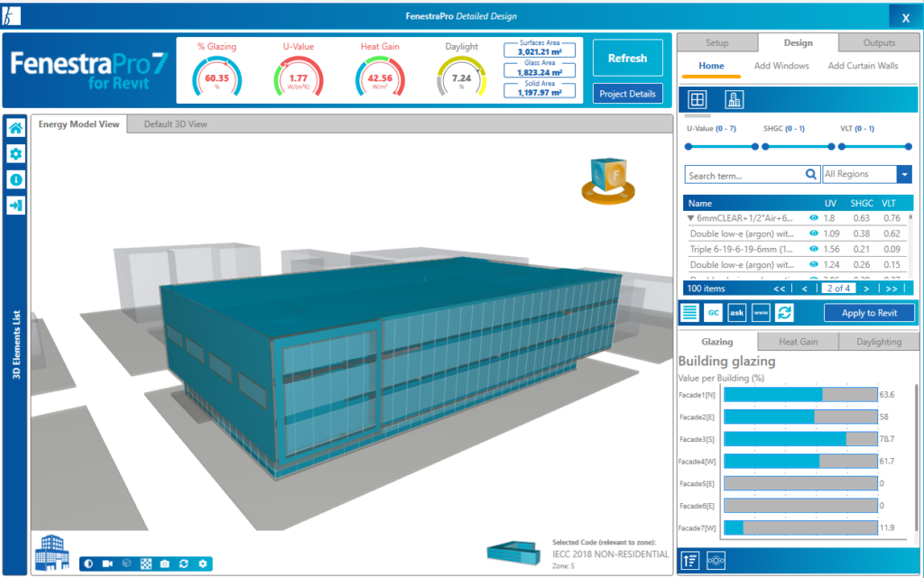Image resolution: width=924 pixels, height=578 pixels.
Task: Toggle the eye icon for the 1.09 UV row
Action: (814, 233)
